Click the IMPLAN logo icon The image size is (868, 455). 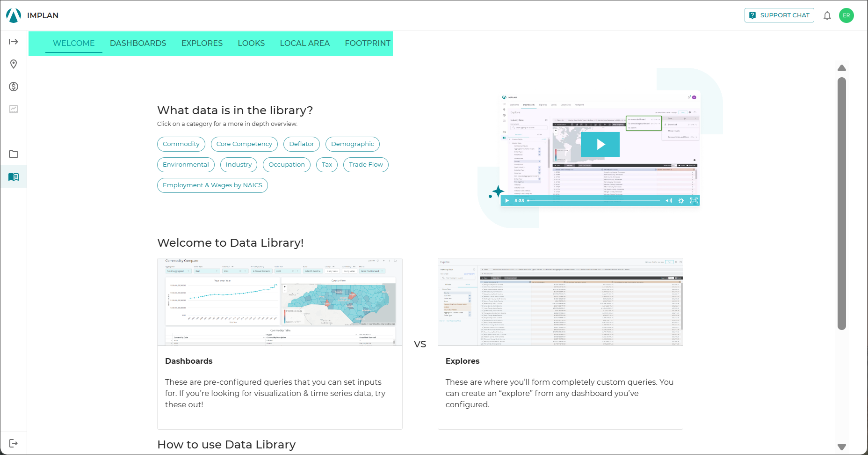(x=14, y=15)
